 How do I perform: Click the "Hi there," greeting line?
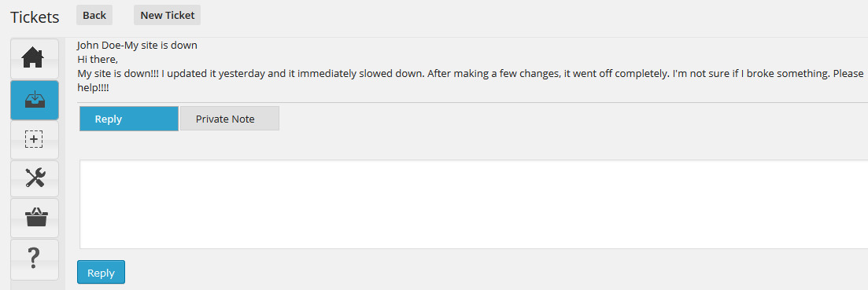click(x=98, y=59)
